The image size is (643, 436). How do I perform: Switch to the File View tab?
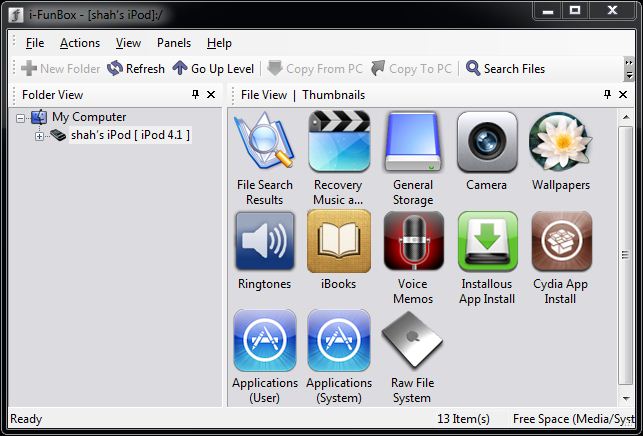click(x=264, y=95)
